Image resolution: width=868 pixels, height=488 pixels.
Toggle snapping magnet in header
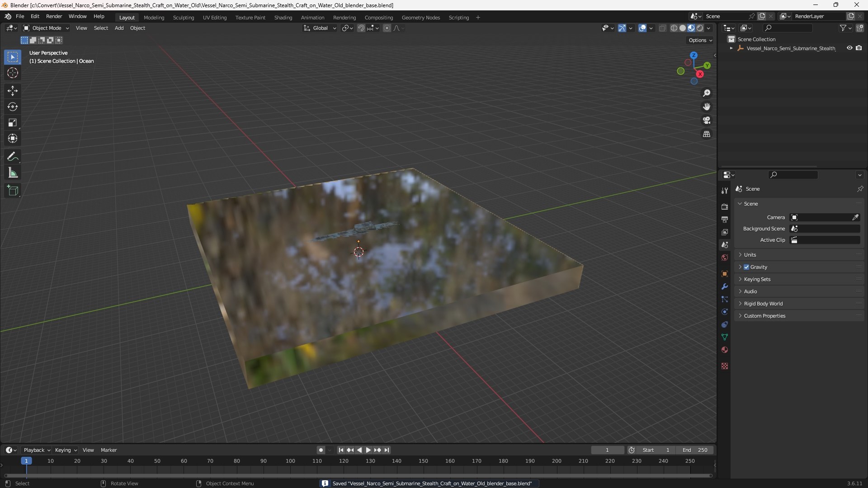[x=361, y=28]
